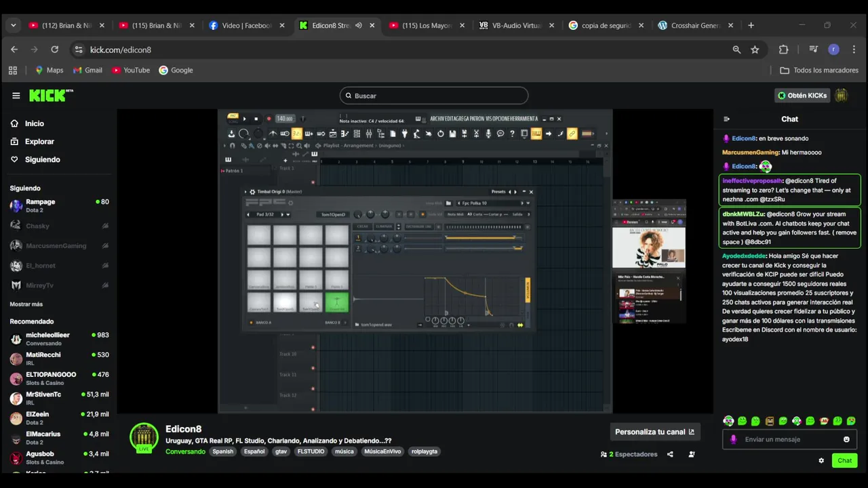Open chat settings gear
Viewport: 868px width, 488px height.
click(x=821, y=460)
